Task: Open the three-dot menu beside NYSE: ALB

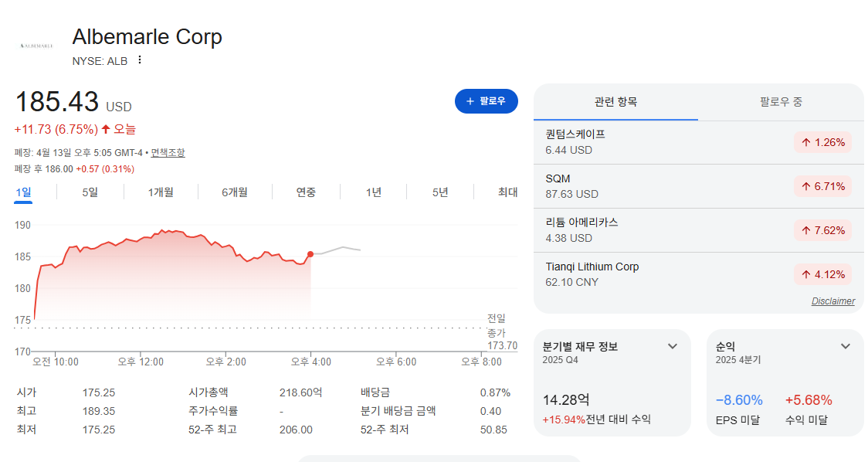Action: coord(140,59)
